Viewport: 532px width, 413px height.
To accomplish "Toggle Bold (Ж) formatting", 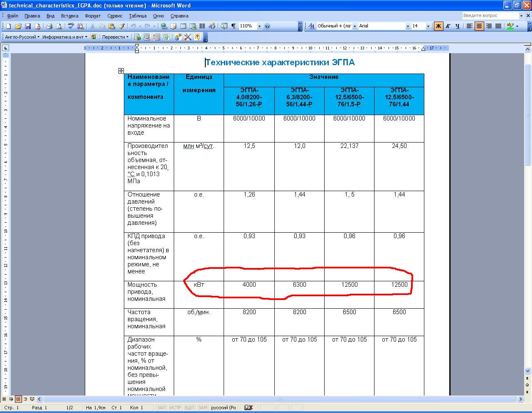I will point(438,26).
